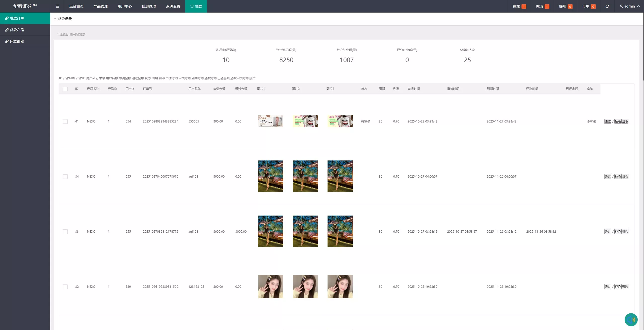Click 拒绝 for order ID 41
The width and height of the screenshot is (644, 330).
tap(618, 121)
